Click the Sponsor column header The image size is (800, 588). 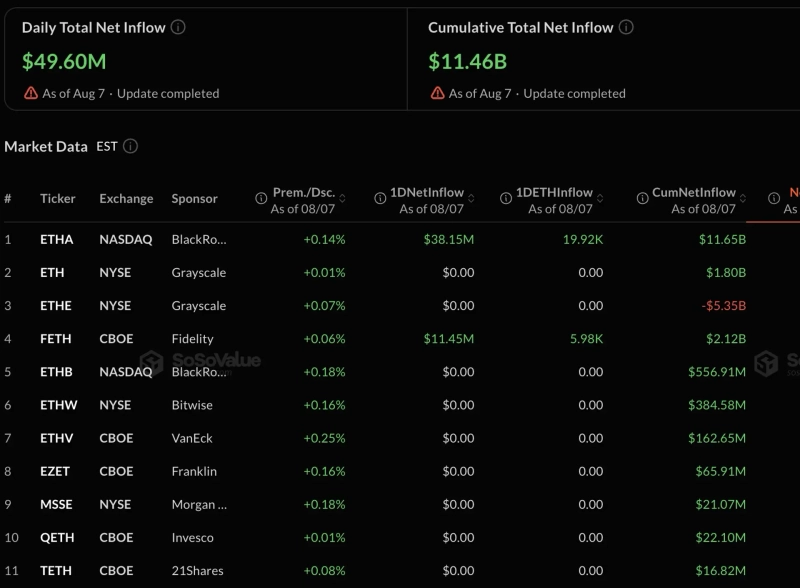[194, 199]
